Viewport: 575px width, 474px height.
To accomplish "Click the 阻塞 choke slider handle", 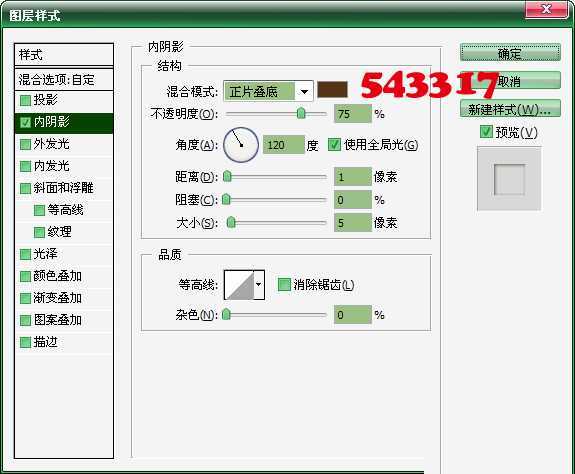I will pyautogui.click(x=227, y=199).
